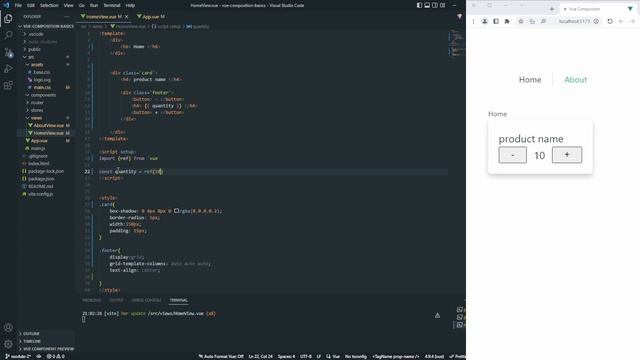Click the rgba color swatch in box-shadow
This screenshot has height=360, width=640.
click(x=176, y=211)
